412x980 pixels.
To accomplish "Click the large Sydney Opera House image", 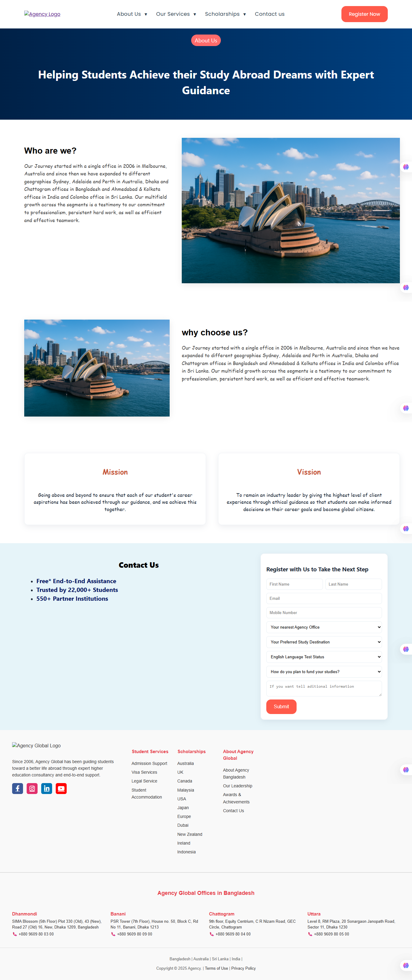I will 291,210.
